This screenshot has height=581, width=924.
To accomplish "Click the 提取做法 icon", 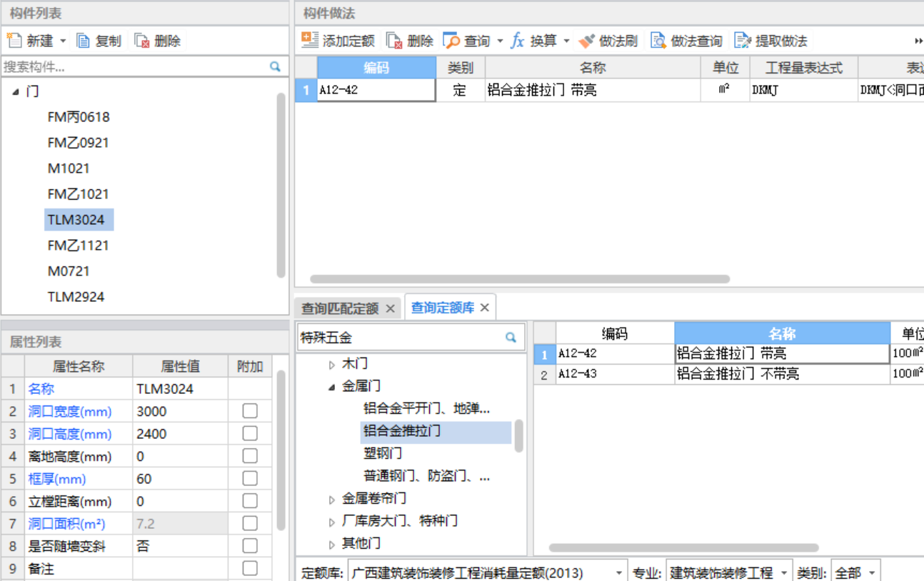I will click(743, 41).
